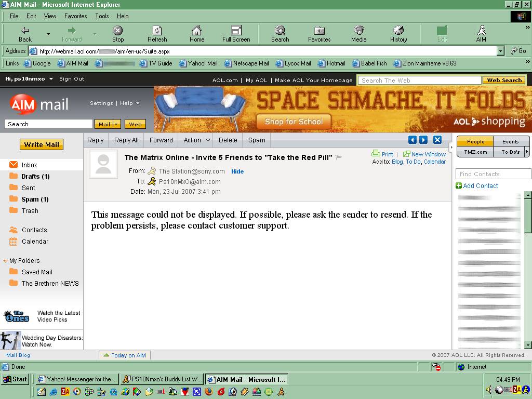The image size is (532, 399).
Task: Click the Web search button
Action: [x=136, y=124]
